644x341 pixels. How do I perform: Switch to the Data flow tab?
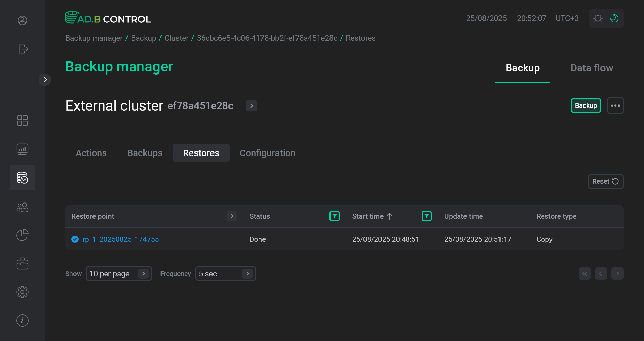[592, 68]
